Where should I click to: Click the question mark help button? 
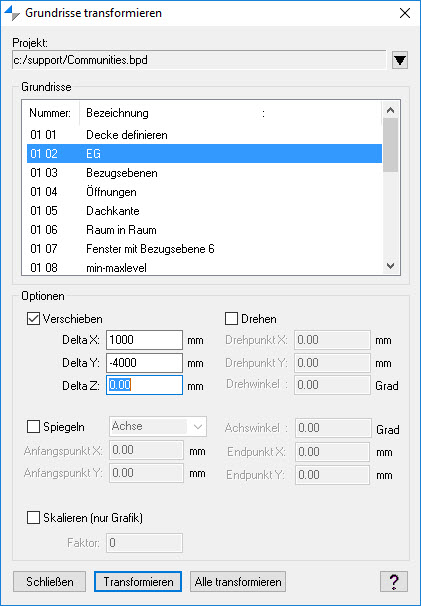tap(394, 581)
